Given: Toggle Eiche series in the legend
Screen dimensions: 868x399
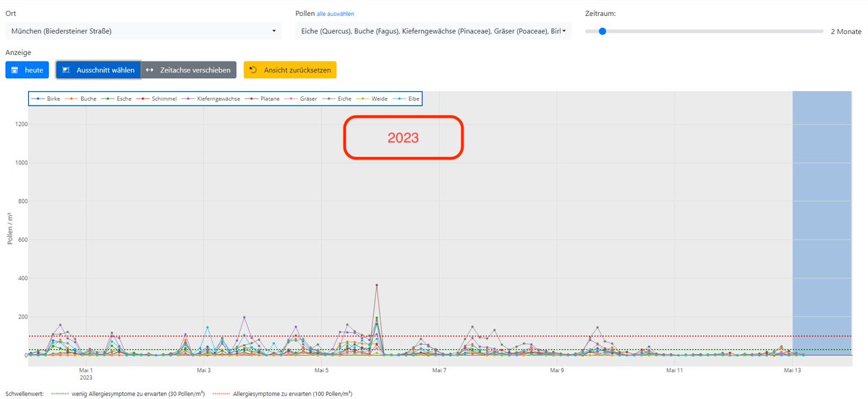Looking at the screenshot, I should coord(336,98).
